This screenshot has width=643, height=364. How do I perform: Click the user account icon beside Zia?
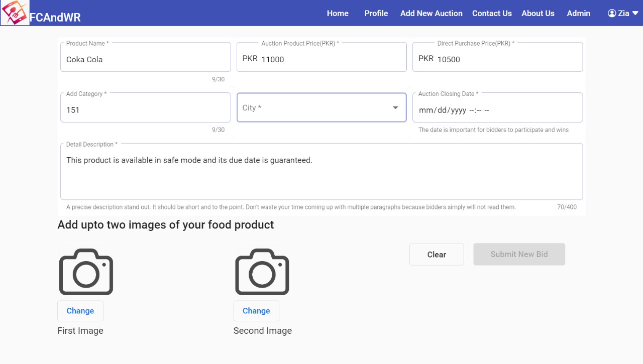[x=612, y=14]
